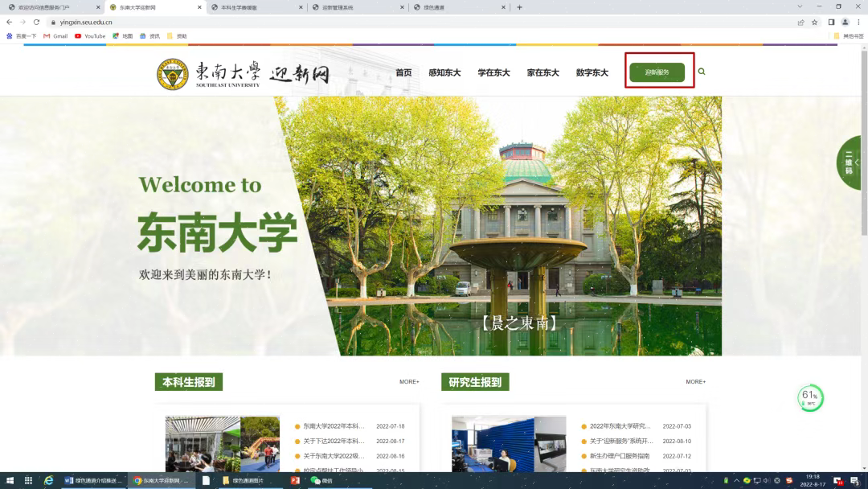This screenshot has height=489, width=868.
Task: Open the 关于下达2022年本科… news link
Action: coord(334,442)
